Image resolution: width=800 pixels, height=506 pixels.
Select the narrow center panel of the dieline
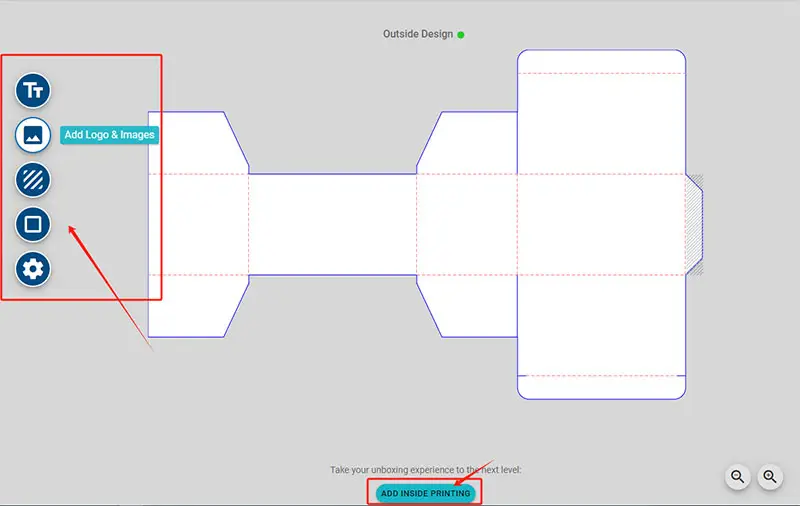332,224
